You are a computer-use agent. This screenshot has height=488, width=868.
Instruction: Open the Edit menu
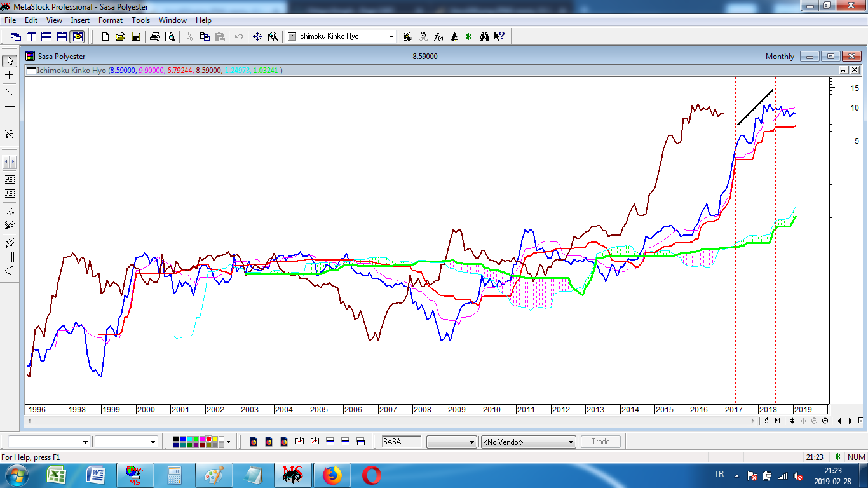31,20
